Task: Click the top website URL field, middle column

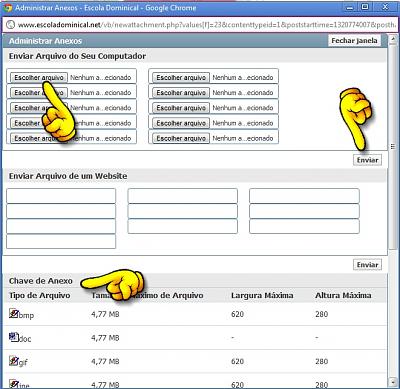Action: [x=183, y=196]
